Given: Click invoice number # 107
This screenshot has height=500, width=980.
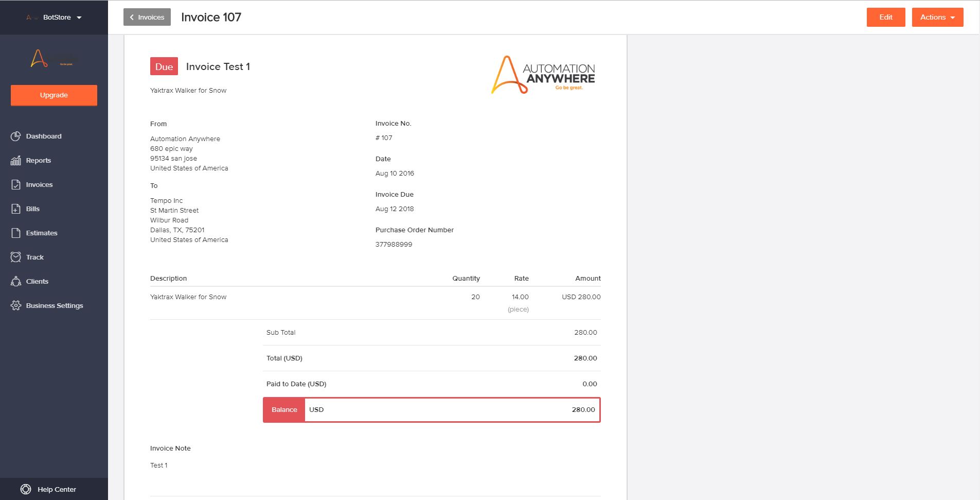Looking at the screenshot, I should [x=384, y=138].
